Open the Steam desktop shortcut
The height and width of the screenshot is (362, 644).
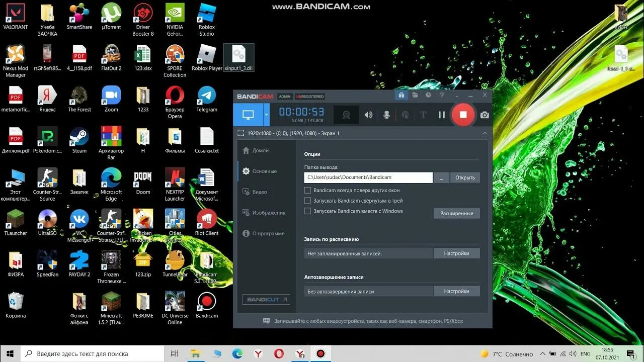pos(79,140)
